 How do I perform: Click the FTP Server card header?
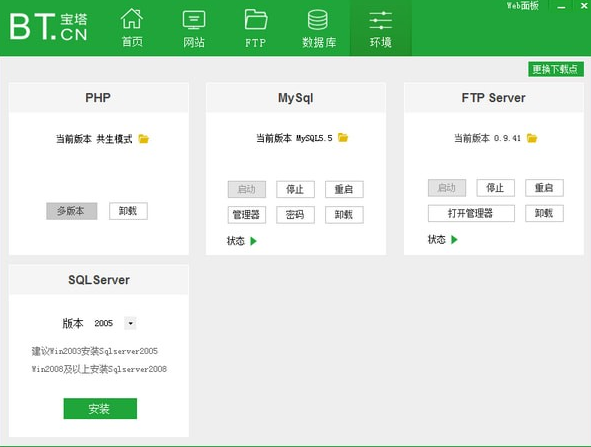tap(494, 98)
